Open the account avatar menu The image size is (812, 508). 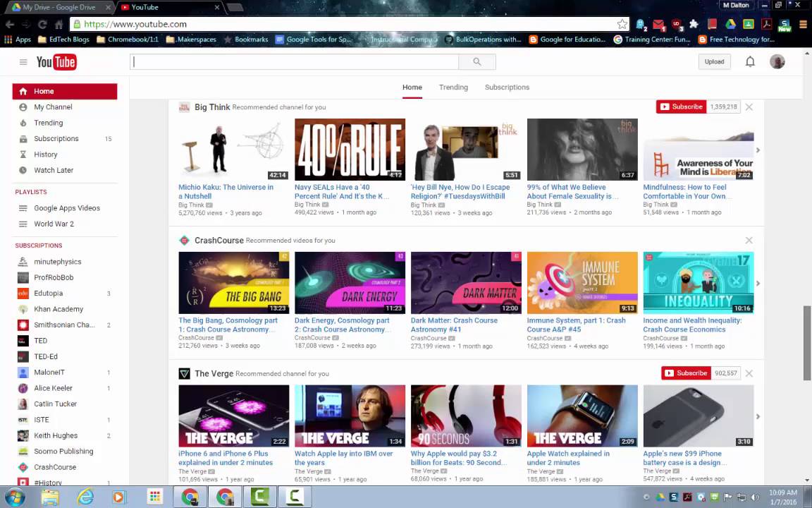(x=777, y=61)
